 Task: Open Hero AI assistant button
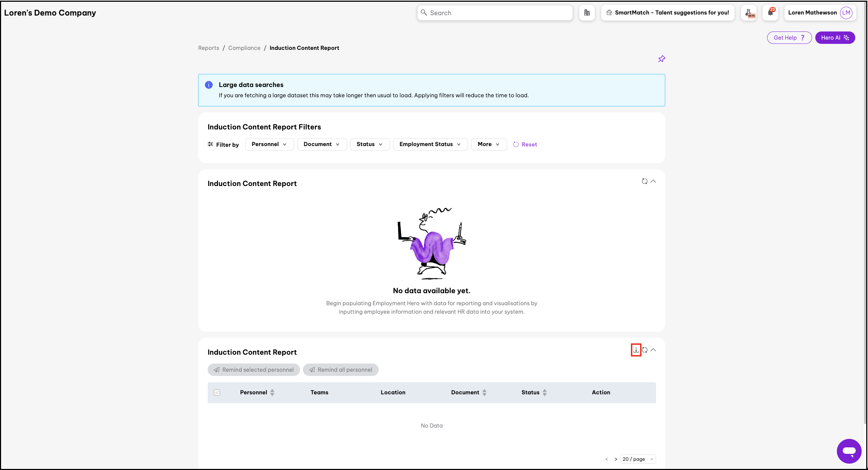click(x=835, y=37)
